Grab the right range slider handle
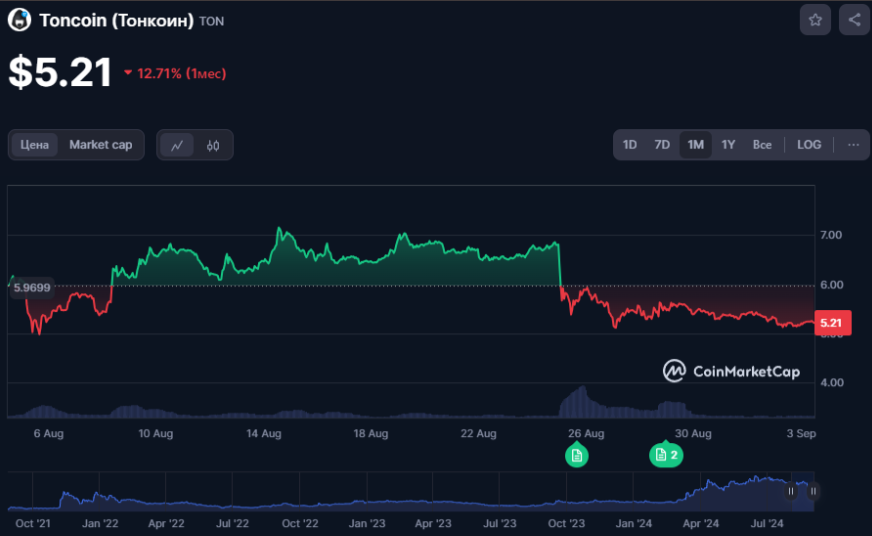This screenshot has height=536, width=872. pos(813,491)
